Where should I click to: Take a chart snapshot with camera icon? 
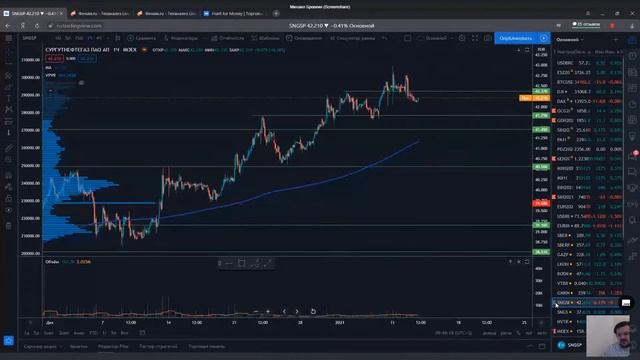coord(488,38)
